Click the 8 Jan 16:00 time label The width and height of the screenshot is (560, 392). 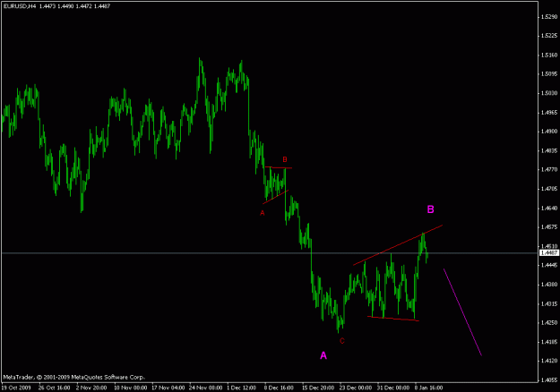(428, 388)
